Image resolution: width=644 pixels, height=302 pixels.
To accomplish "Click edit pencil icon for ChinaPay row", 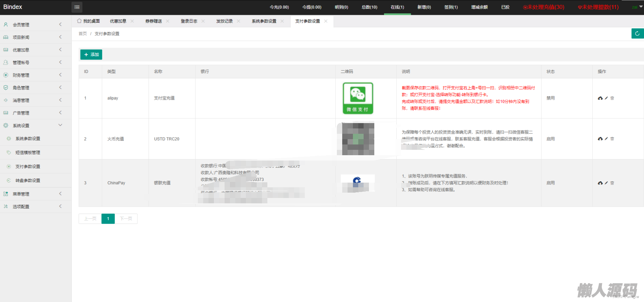I will pyautogui.click(x=606, y=183).
